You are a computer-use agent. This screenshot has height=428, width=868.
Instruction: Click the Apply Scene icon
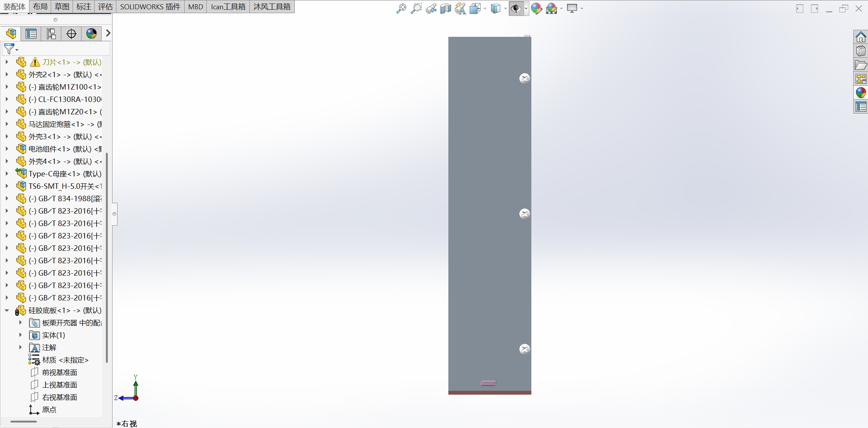(x=551, y=8)
